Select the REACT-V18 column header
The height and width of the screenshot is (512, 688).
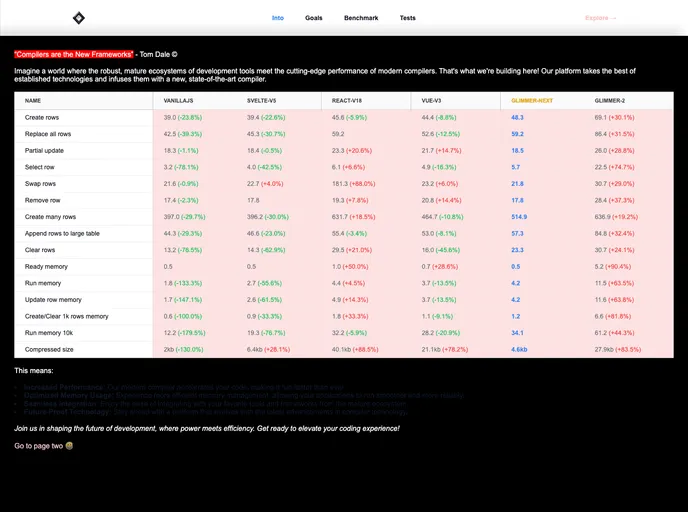[x=347, y=101]
